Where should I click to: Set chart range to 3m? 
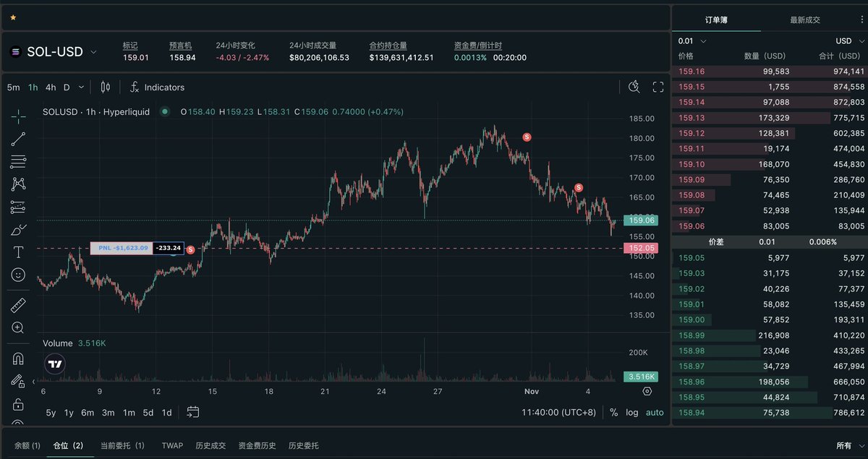pyautogui.click(x=108, y=413)
